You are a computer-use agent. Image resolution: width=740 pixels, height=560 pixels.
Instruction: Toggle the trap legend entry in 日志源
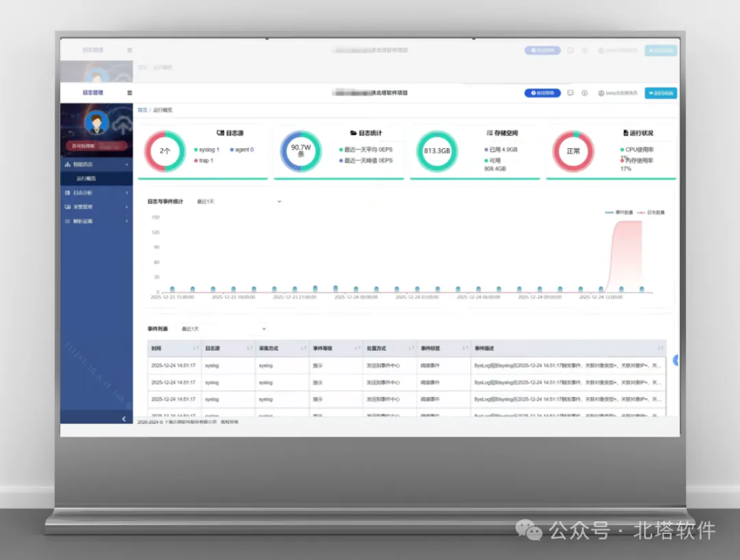pos(203,160)
